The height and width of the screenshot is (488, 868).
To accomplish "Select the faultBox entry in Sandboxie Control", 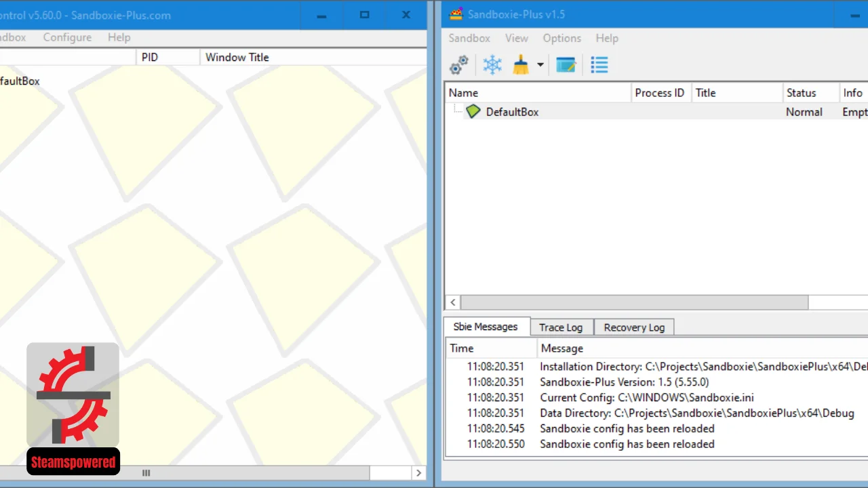I will [x=20, y=81].
